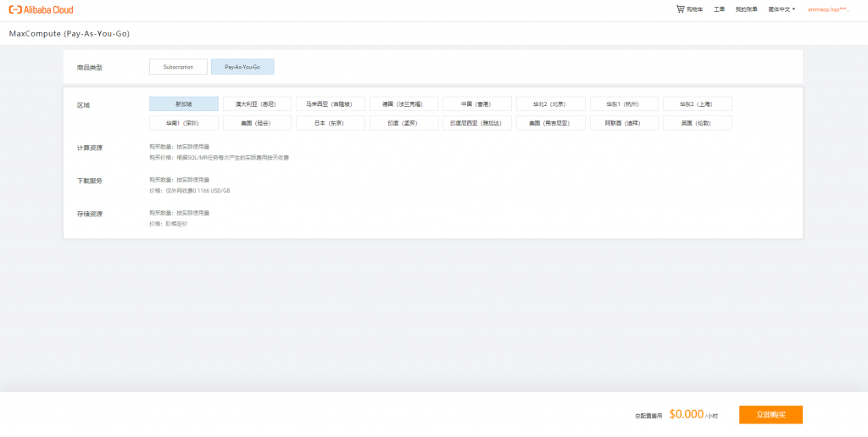Choose the 印度（孟买）region

404,123
